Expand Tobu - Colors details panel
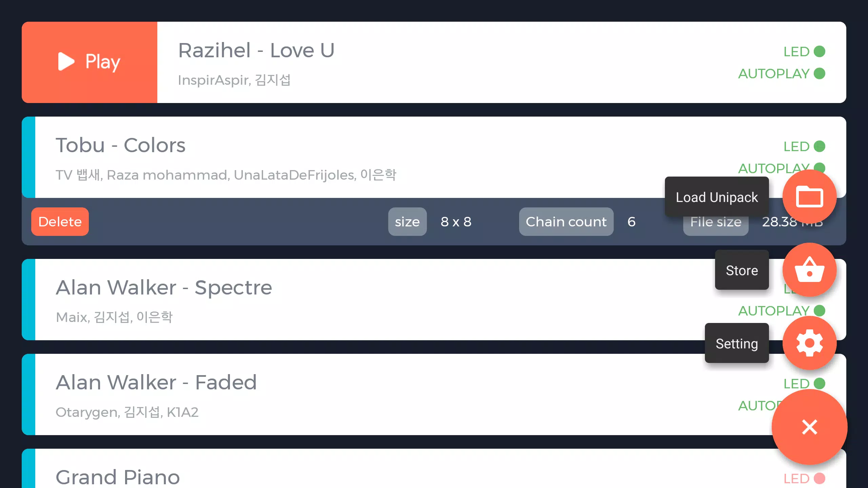 (x=434, y=157)
